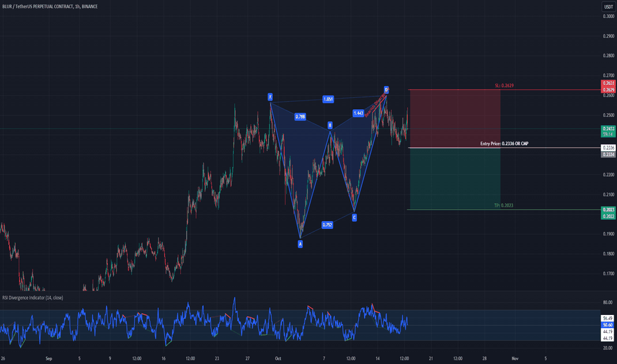617x364 pixels.
Task: Click the 0.788 XB ratio label
Action: pyautogui.click(x=300, y=116)
